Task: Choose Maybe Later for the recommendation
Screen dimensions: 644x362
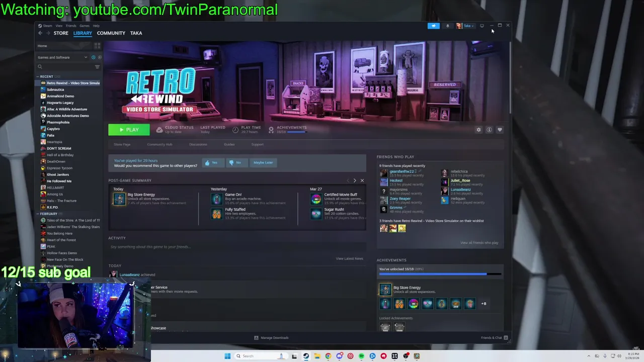Action: point(263,162)
